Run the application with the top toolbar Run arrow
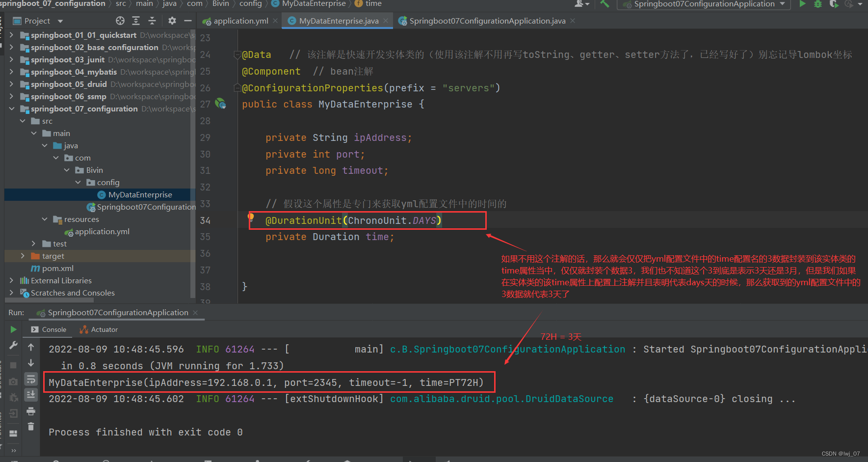The image size is (868, 462). tap(802, 4)
